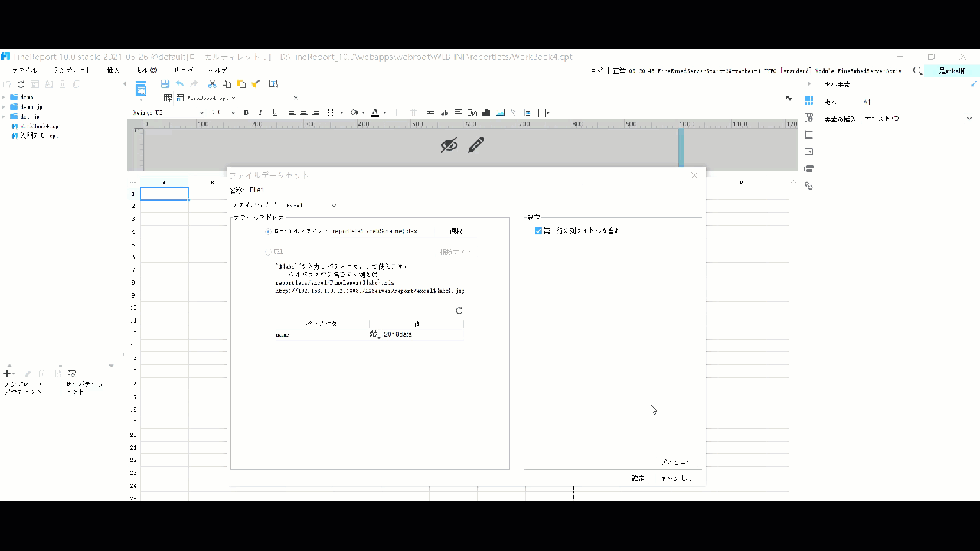Click the chart insert icon in the toolbar
This screenshot has width=980, height=551.
(486, 112)
